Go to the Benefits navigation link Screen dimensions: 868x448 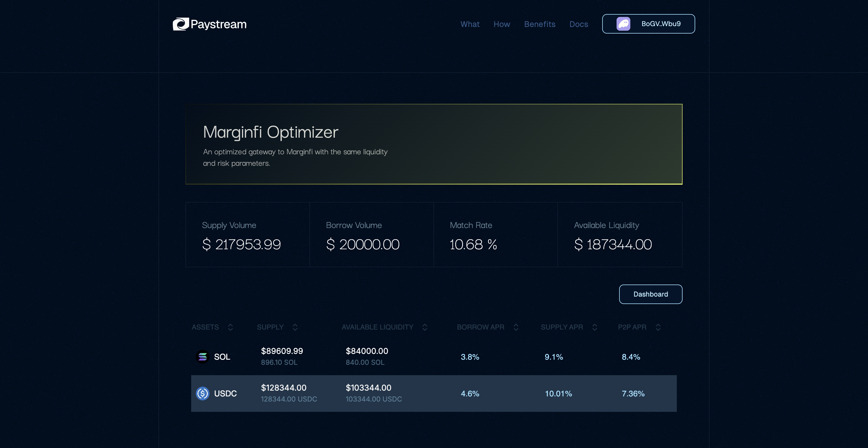539,24
